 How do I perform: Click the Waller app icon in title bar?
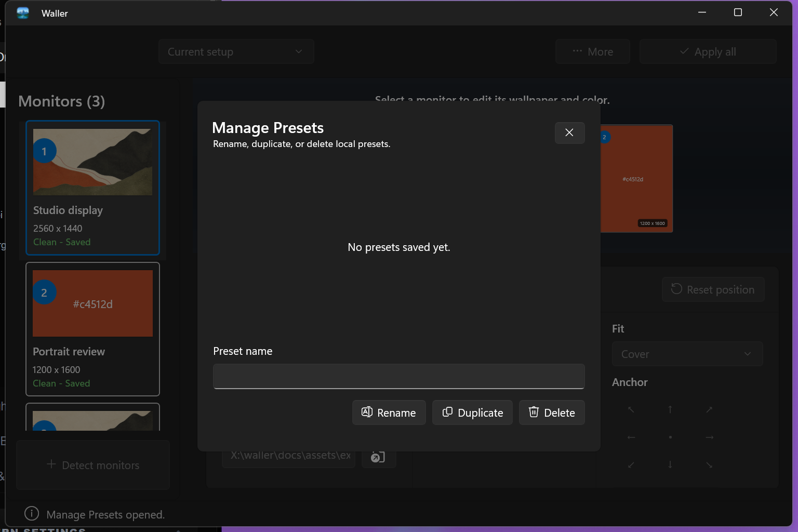point(23,13)
